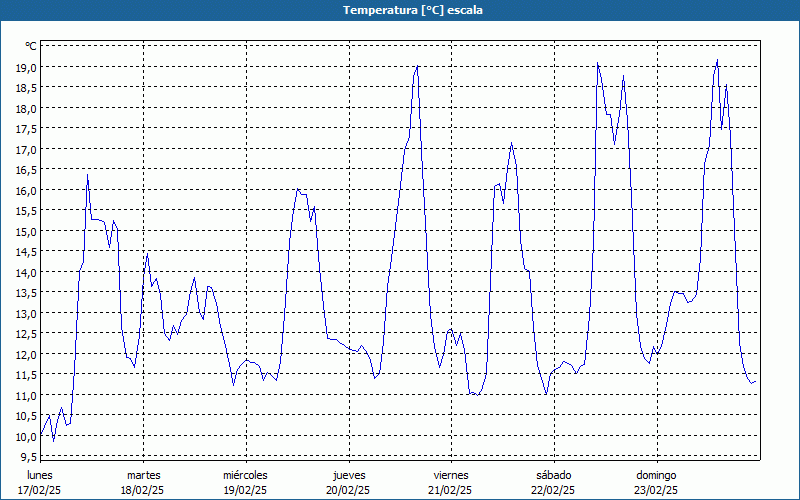
Task: Click the 'martes' day label
Action: tap(143, 475)
